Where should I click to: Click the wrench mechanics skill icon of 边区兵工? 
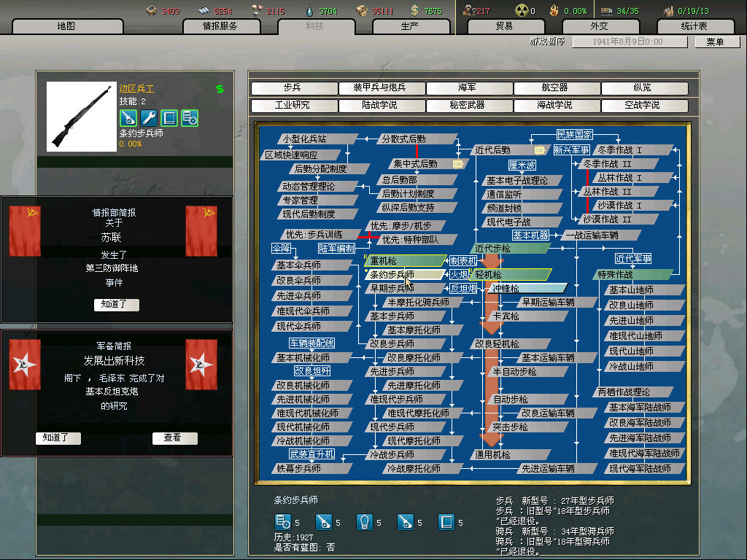(149, 117)
